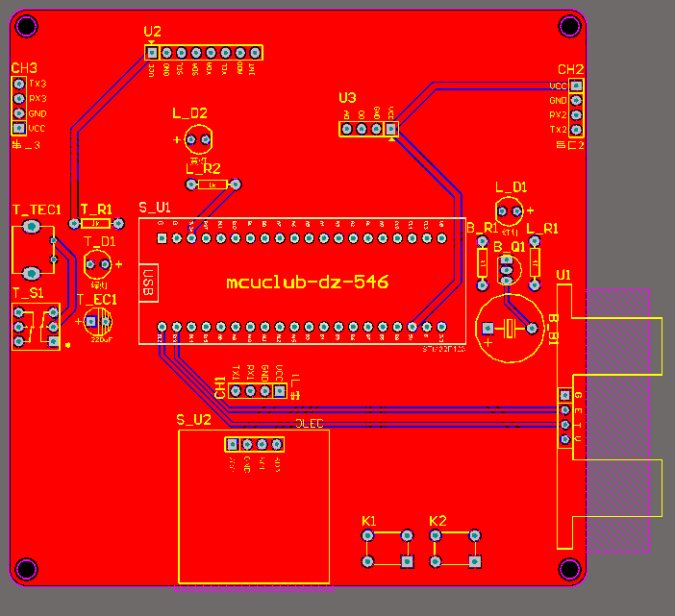This screenshot has height=616, width=675.
Task: Select the K1 push button footprint
Action: (387, 549)
